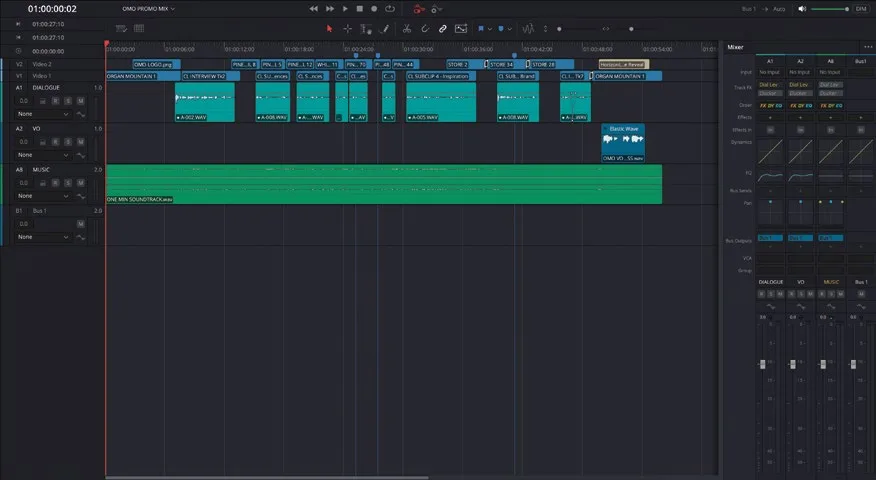Toggle the link chain icon

click(x=442, y=28)
